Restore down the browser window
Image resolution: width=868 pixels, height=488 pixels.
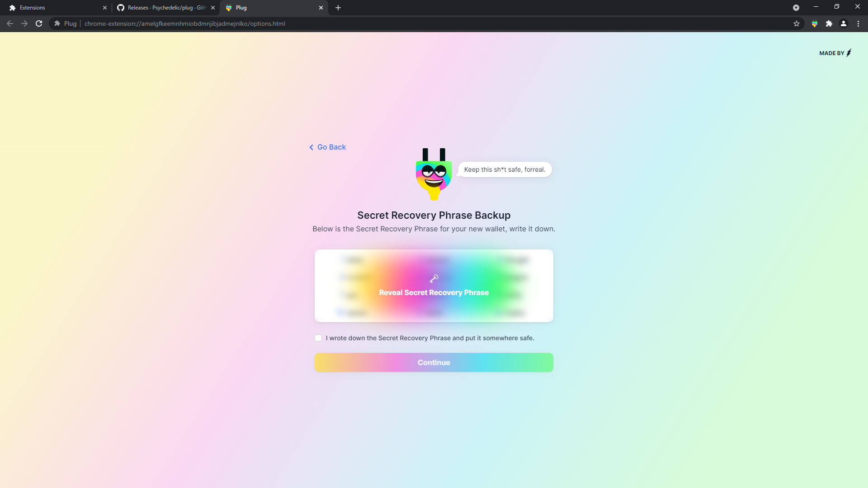(x=837, y=7)
